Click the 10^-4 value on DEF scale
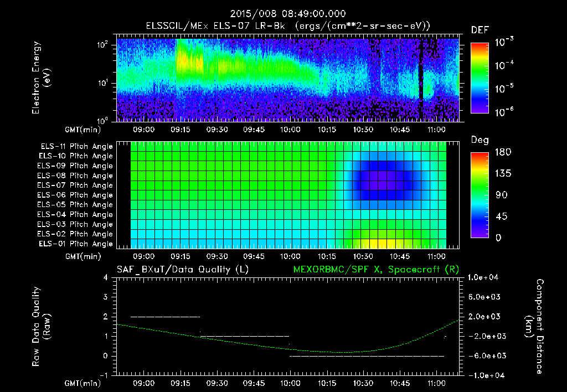567x392 pixels. pos(504,65)
